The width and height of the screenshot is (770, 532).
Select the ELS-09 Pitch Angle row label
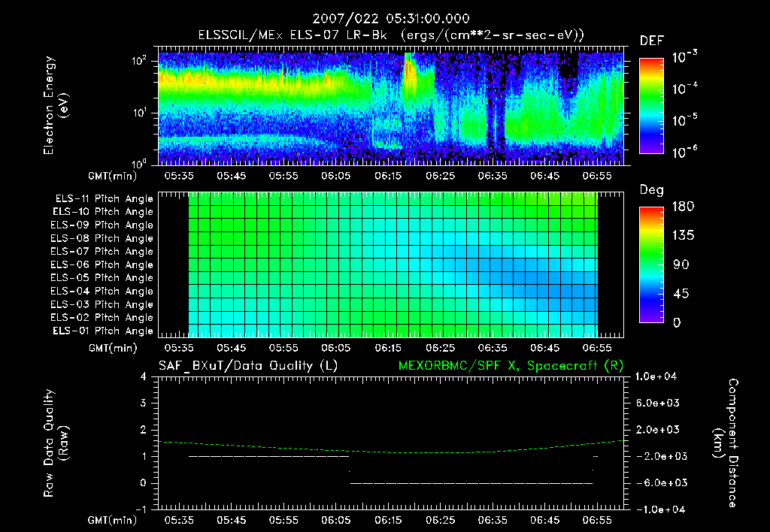click(x=102, y=225)
